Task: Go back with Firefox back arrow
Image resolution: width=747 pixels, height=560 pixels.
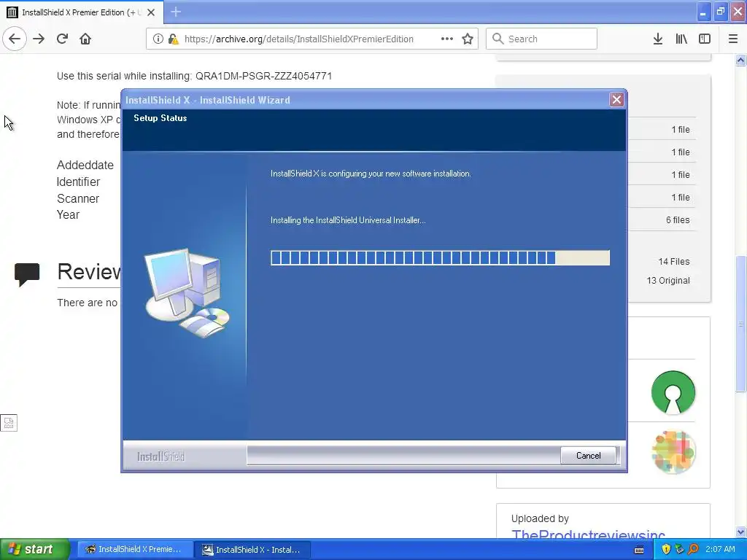Action: point(15,39)
